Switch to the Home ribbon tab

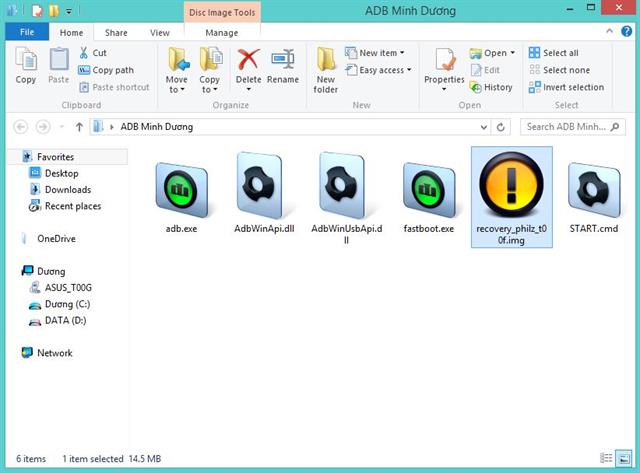pyautogui.click(x=71, y=33)
